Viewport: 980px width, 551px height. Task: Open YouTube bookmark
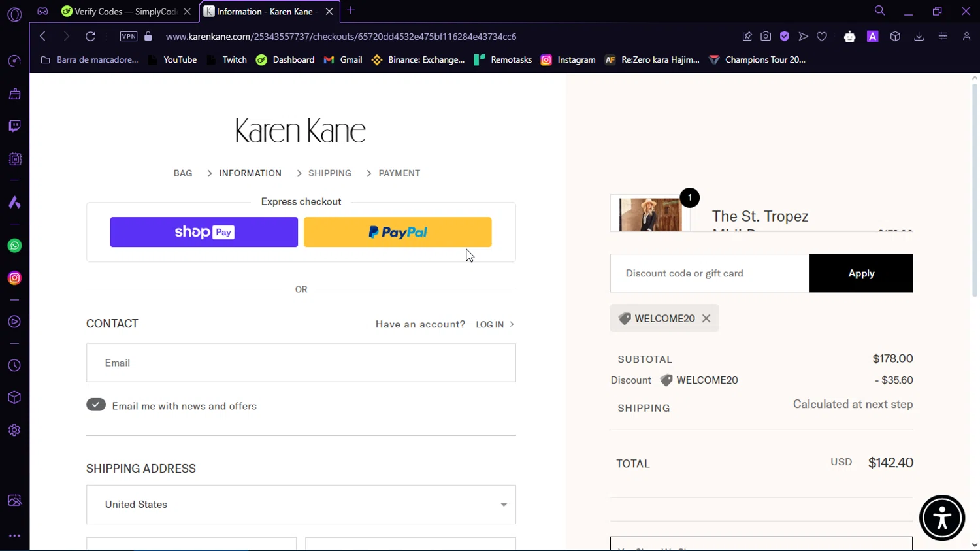click(172, 59)
